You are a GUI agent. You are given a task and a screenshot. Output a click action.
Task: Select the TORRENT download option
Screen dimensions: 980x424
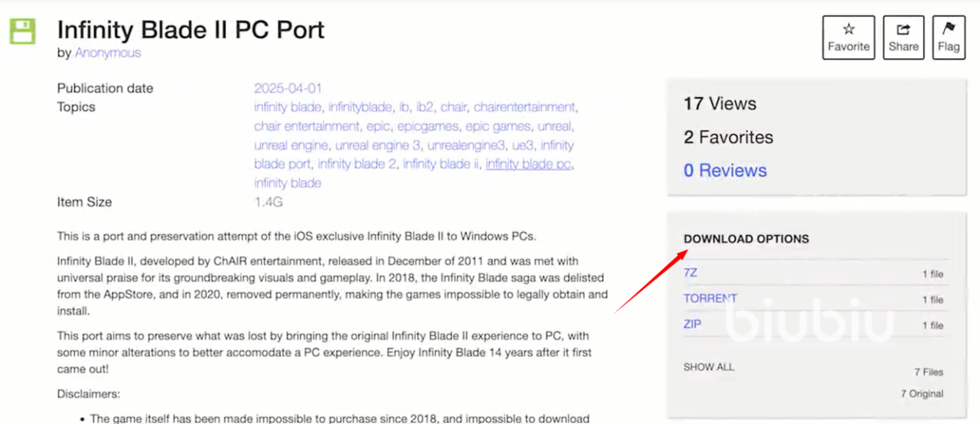click(710, 298)
